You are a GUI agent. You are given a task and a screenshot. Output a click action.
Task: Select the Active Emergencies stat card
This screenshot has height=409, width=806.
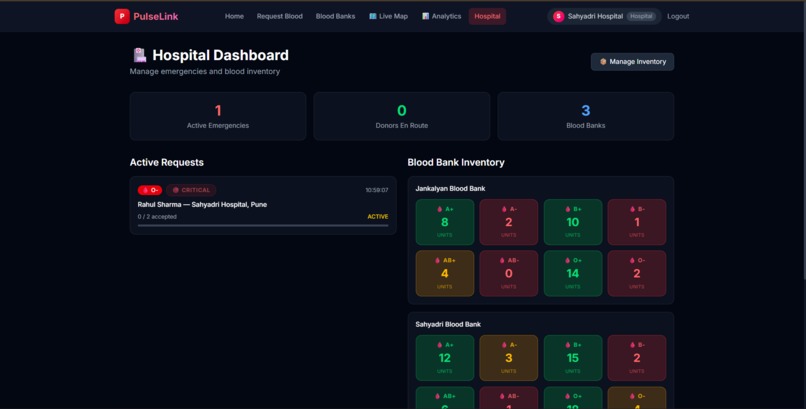pyautogui.click(x=218, y=116)
